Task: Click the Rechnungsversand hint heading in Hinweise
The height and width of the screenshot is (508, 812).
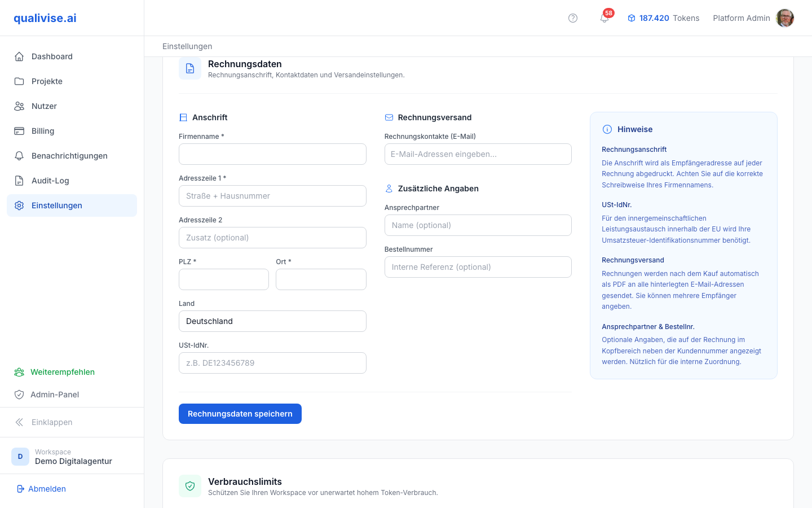Action: tap(633, 260)
